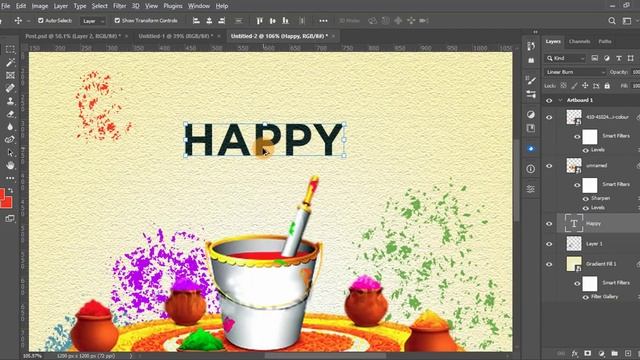Click lock all padlock icon
This screenshot has width=640, height=360.
click(607, 86)
